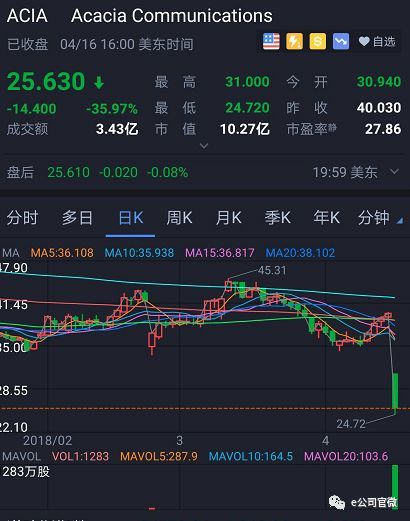Switch to the 分时 chart tab
This screenshot has width=410, height=521.
pos(22,218)
